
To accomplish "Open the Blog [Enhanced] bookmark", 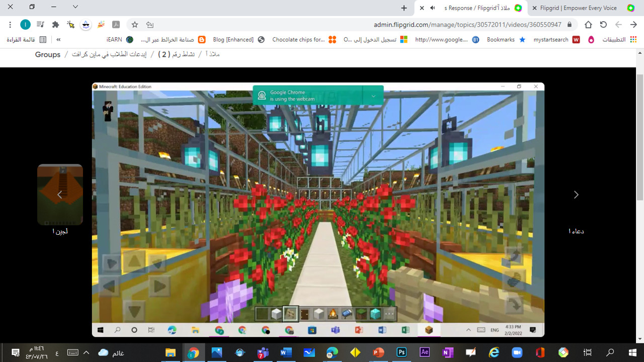I will (x=239, y=40).
